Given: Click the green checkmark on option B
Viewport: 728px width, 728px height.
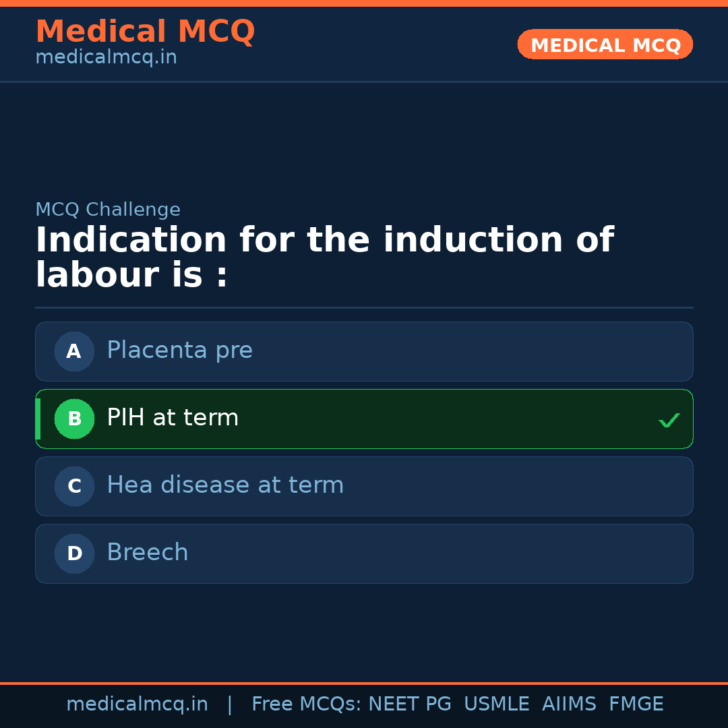Looking at the screenshot, I should pos(669,419).
